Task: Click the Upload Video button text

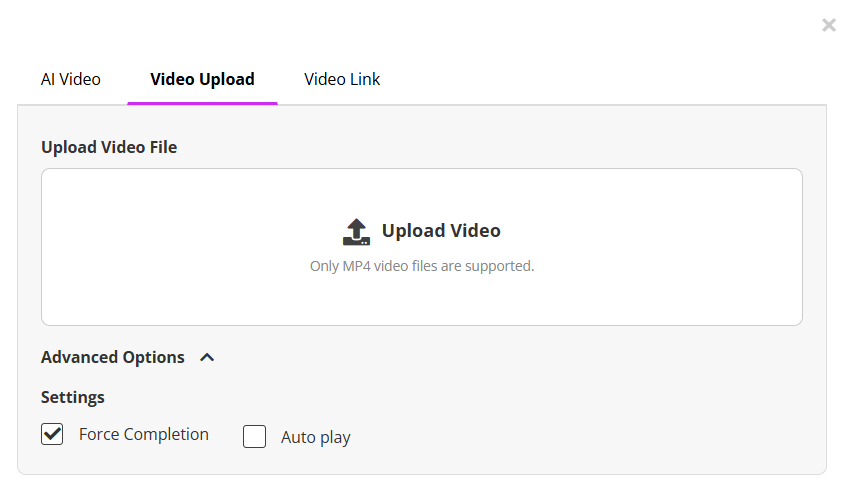Action: pyautogui.click(x=441, y=231)
